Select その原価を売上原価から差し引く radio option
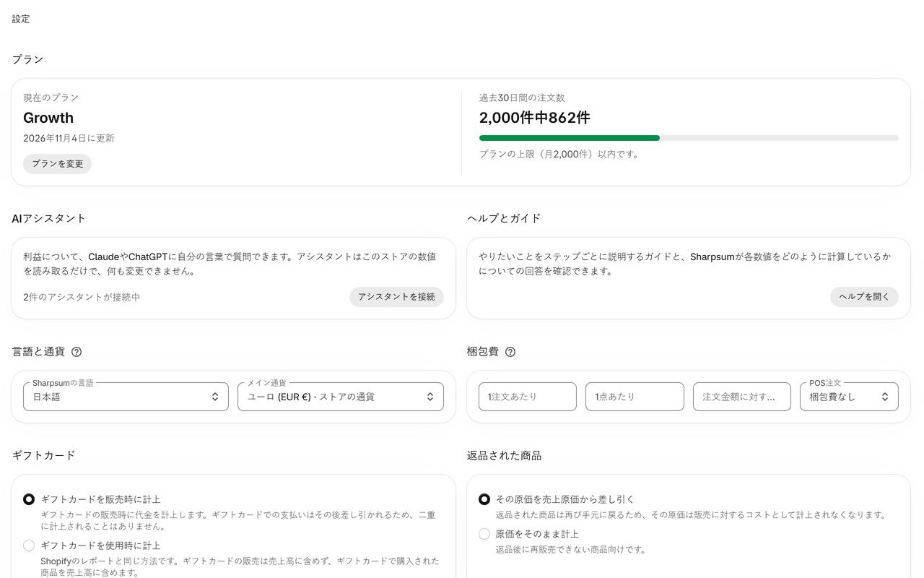 (x=484, y=499)
